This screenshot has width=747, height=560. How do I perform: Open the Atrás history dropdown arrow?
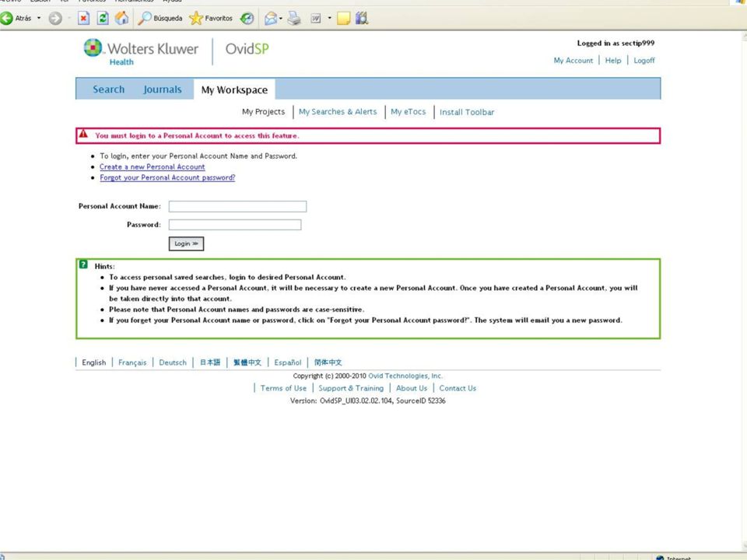click(x=39, y=19)
